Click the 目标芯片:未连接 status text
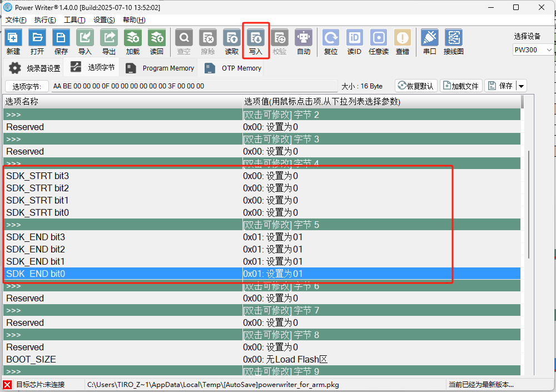 41,385
